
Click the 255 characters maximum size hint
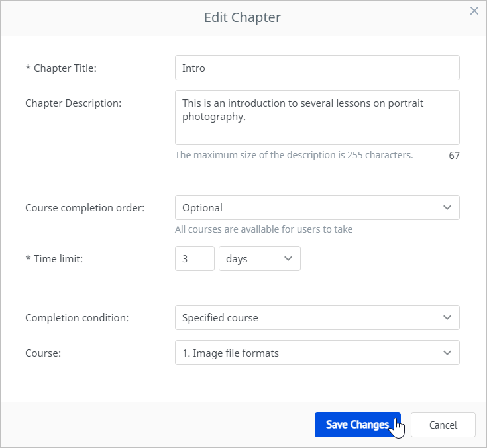tap(294, 156)
